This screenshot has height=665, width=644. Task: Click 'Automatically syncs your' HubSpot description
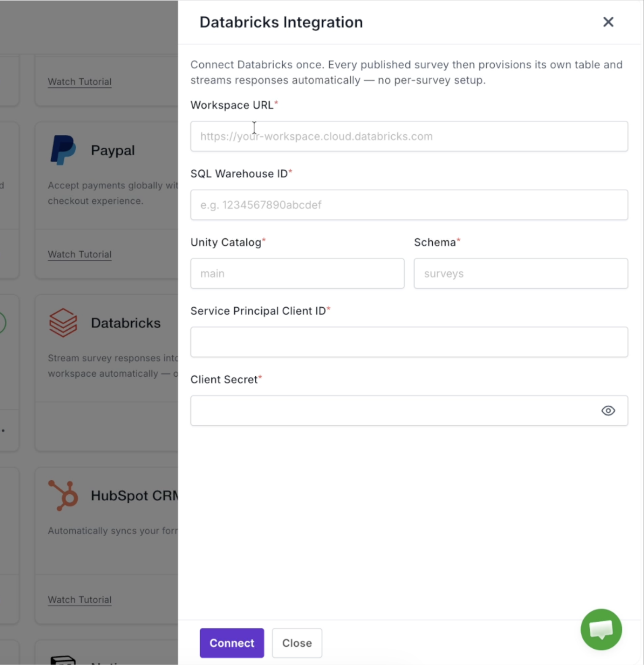coord(113,531)
